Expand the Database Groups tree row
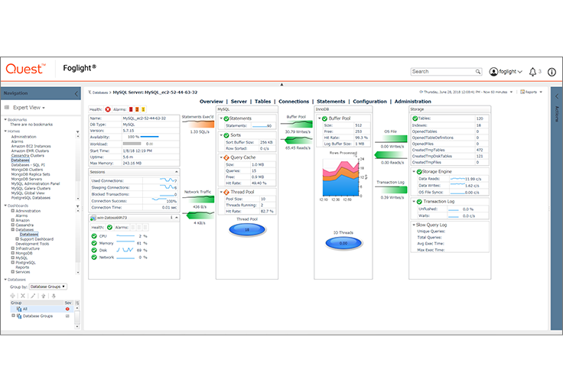 click(13, 316)
